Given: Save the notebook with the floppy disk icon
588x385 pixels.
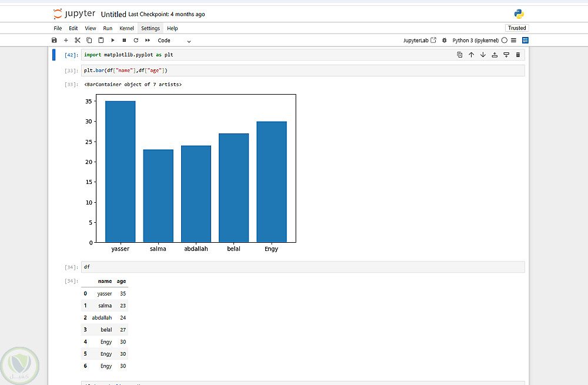Looking at the screenshot, I should click(54, 40).
